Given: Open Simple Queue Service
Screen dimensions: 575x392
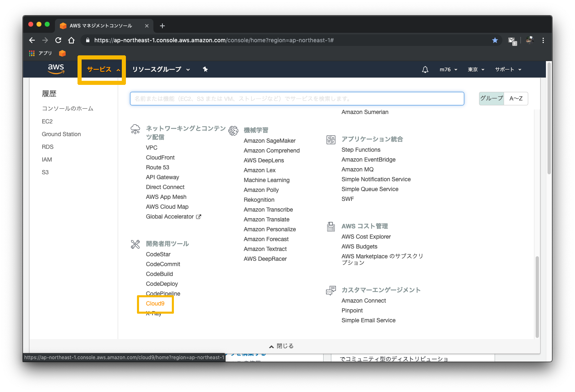Looking at the screenshot, I should pos(370,189).
